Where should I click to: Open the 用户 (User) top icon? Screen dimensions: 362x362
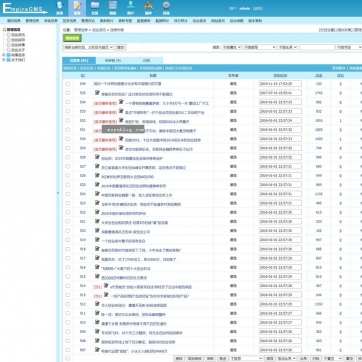pyautogui.click(x=130, y=8)
